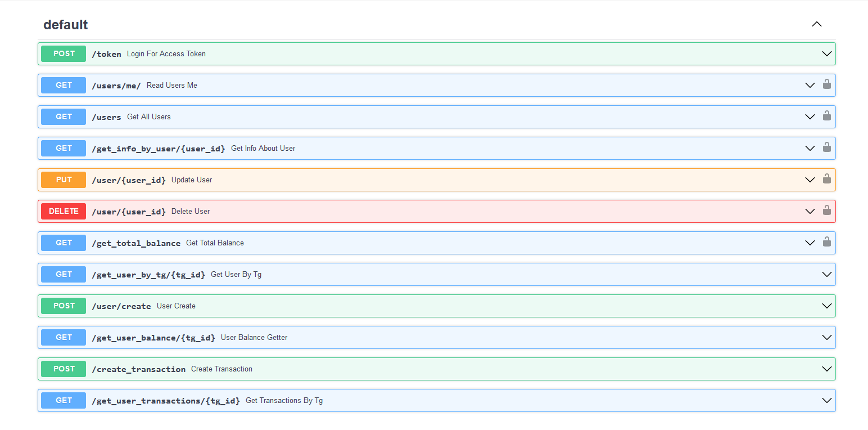Image resolution: width=868 pixels, height=430 pixels.
Task: Click the lock icon on /users/me/ row
Action: point(826,84)
